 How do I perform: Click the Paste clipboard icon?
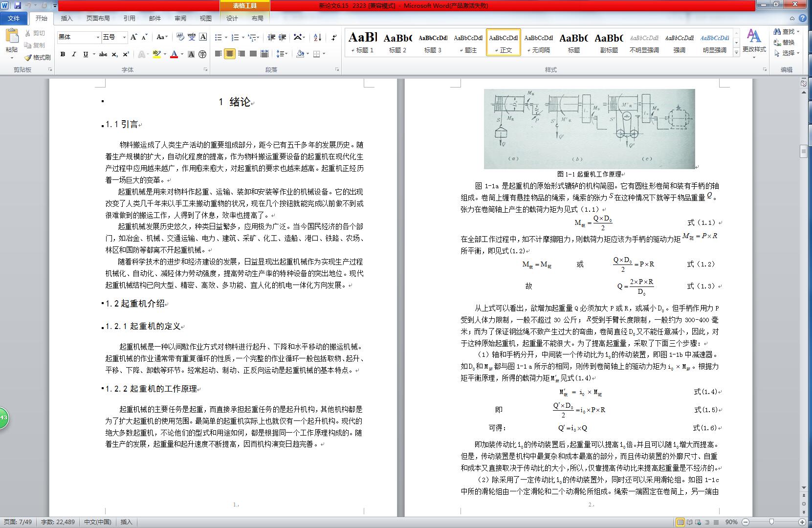(x=12, y=36)
